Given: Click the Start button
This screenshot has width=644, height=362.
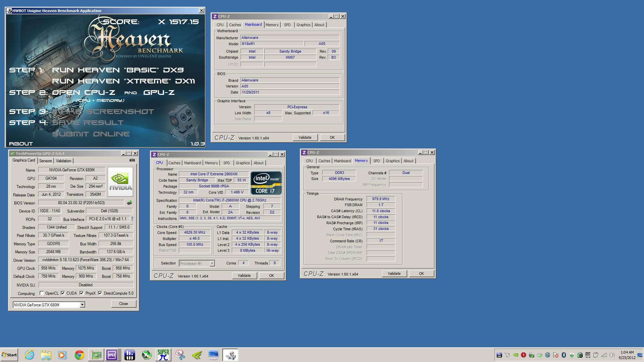Looking at the screenshot, I should 9,355.
